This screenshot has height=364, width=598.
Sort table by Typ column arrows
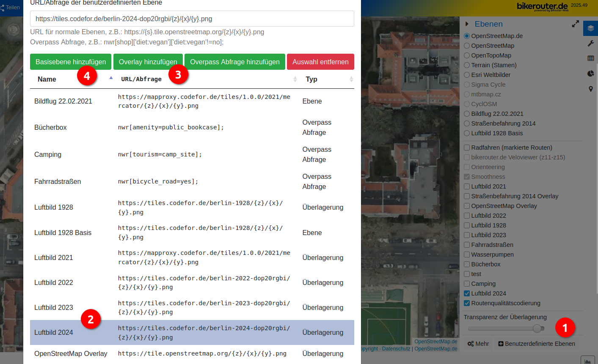pyautogui.click(x=351, y=79)
